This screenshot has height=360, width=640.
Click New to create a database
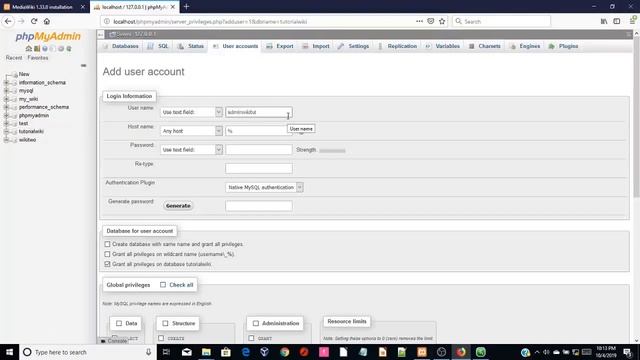[x=24, y=74]
